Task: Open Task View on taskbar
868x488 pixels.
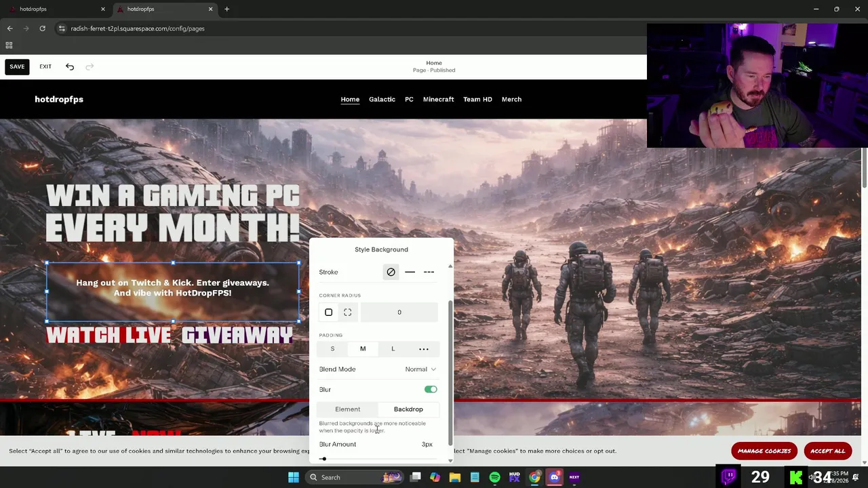Action: click(415, 477)
